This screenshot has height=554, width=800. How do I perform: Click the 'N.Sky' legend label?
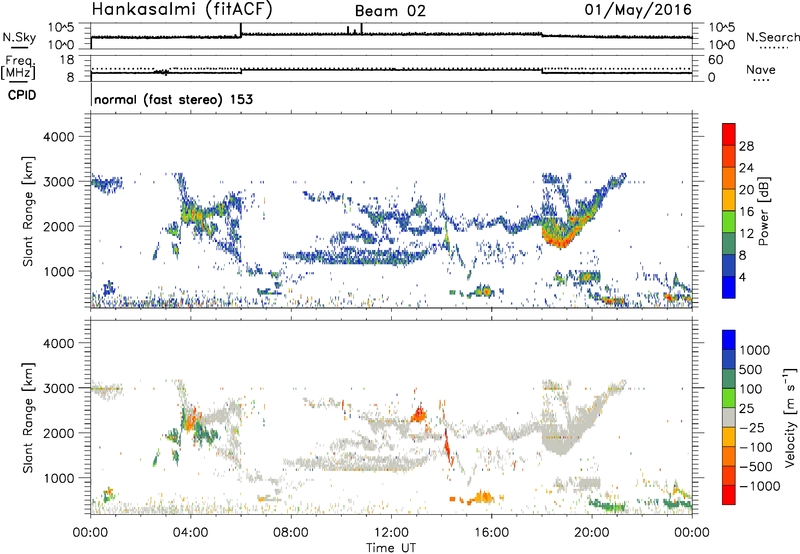click(19, 37)
